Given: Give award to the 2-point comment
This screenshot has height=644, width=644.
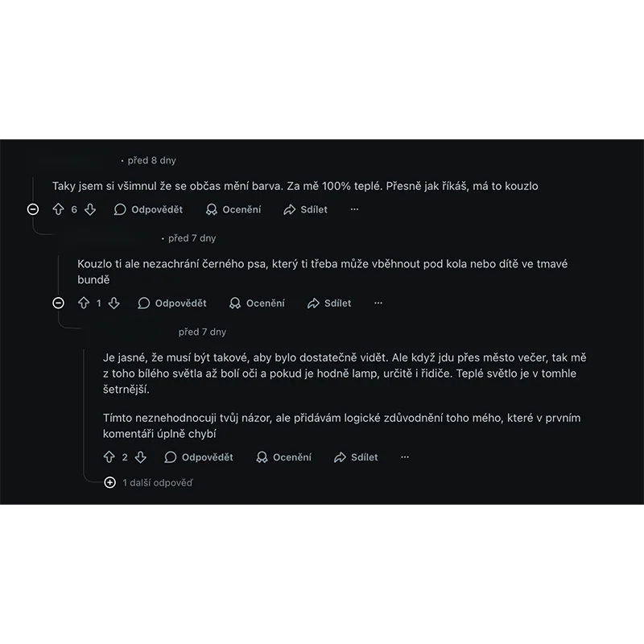Looking at the screenshot, I should tap(283, 457).
